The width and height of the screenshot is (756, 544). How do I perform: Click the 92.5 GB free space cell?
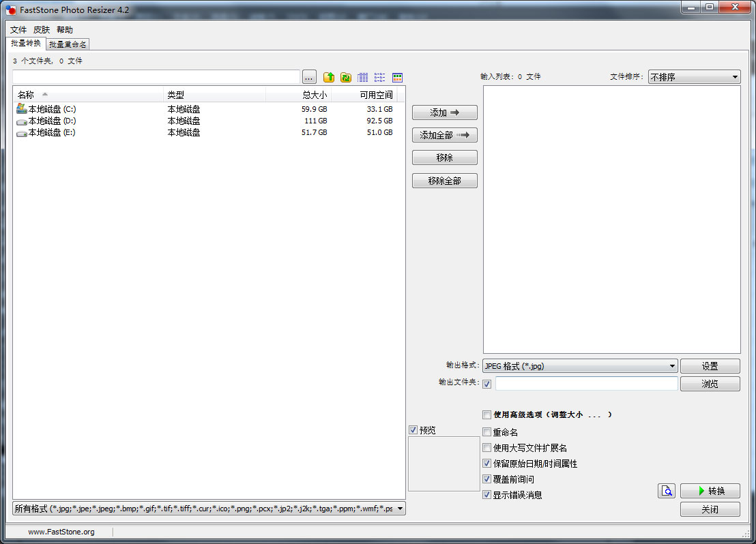click(379, 121)
